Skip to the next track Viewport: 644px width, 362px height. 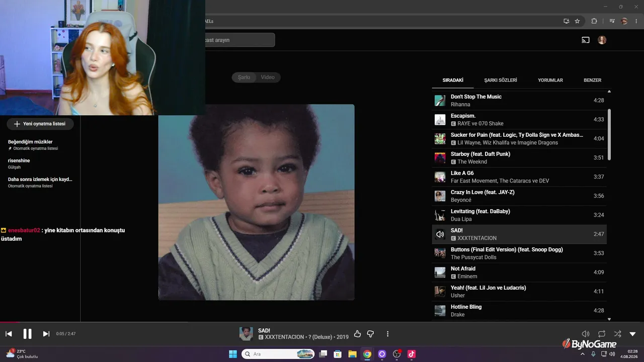46,334
